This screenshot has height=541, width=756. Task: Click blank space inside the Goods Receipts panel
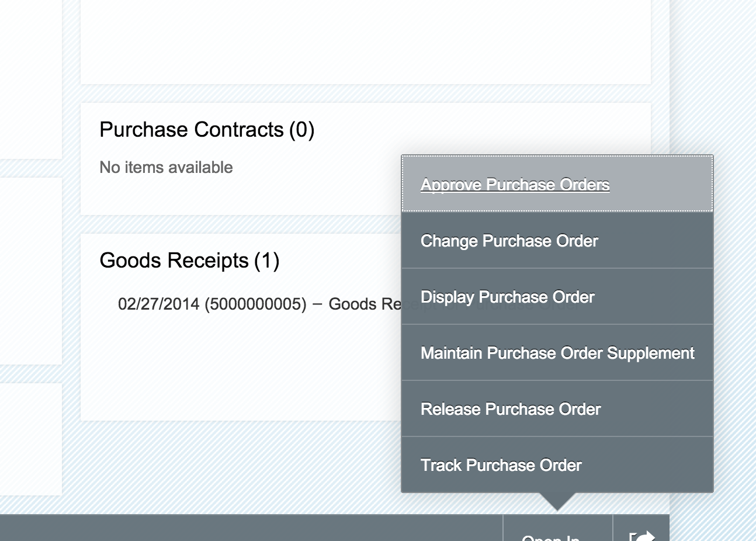[234, 374]
